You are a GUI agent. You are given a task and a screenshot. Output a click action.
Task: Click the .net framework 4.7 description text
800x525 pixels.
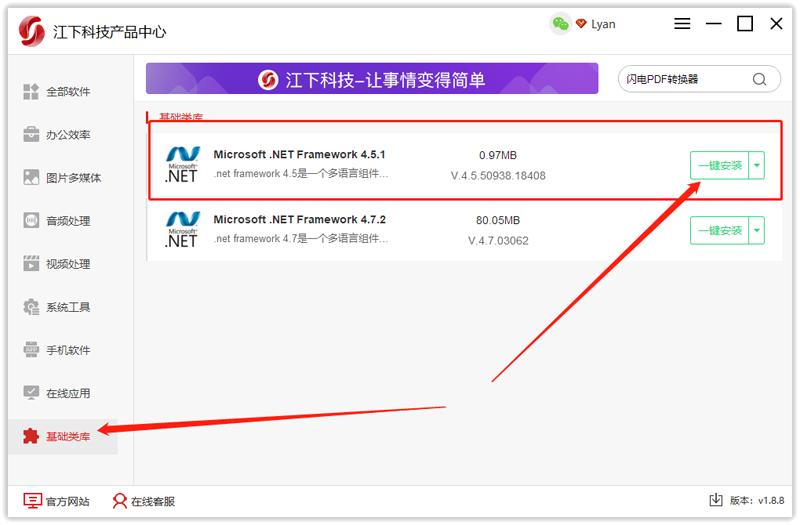point(301,238)
